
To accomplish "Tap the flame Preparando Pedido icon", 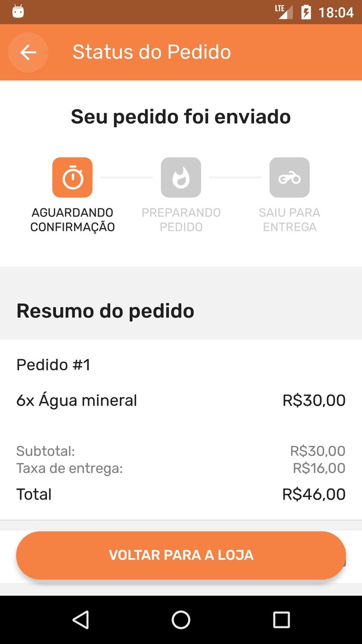I will coord(181,178).
